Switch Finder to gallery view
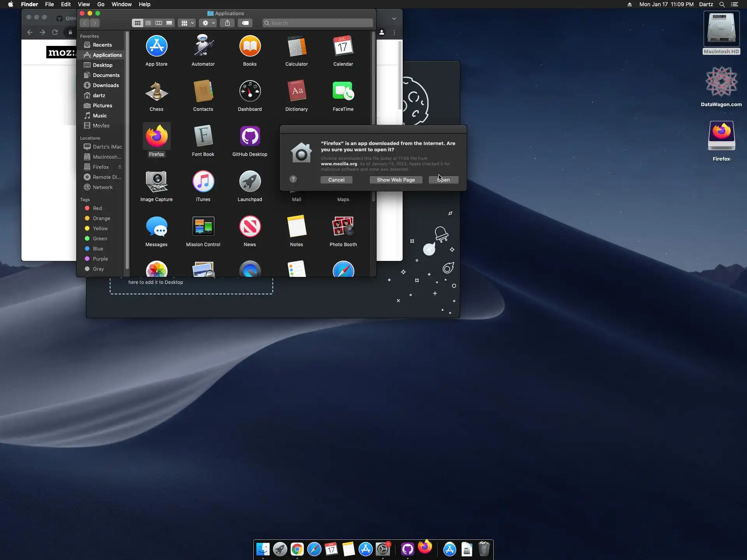747x560 pixels. [169, 23]
